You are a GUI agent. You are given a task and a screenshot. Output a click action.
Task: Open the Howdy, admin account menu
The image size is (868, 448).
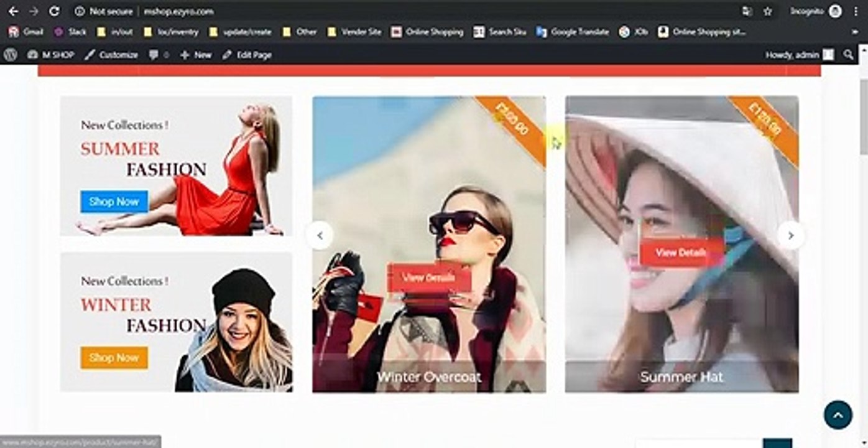point(800,55)
